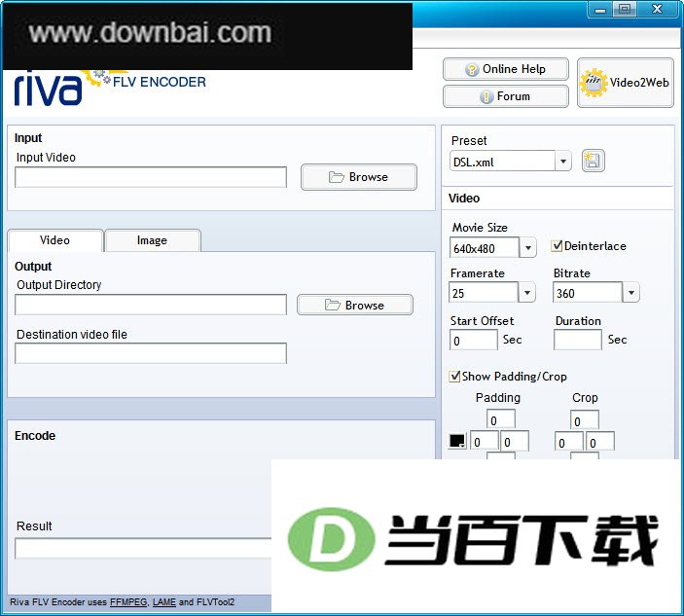This screenshot has height=616, width=684.
Task: Focus the Duration seconds field
Action: pos(578,340)
